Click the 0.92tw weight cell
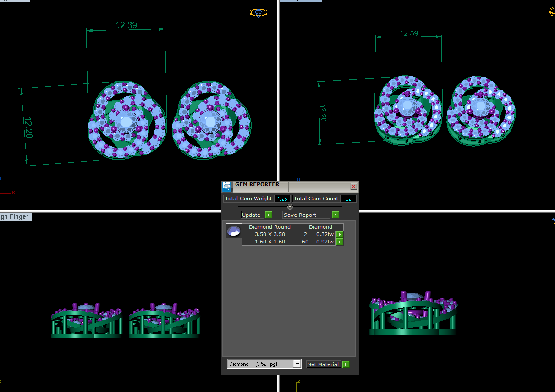The image size is (555, 392). 324,242
